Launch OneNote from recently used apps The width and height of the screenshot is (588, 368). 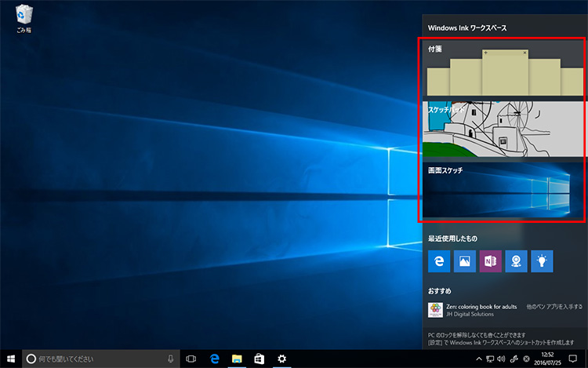[491, 261]
